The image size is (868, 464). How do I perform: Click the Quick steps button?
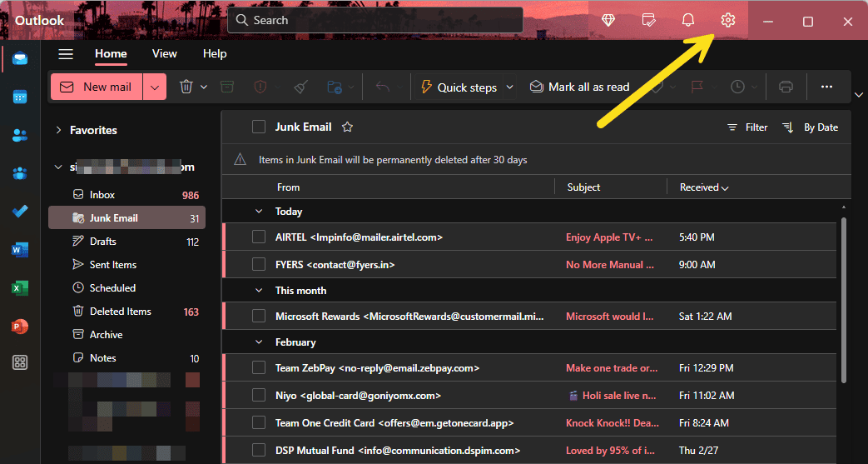click(459, 87)
